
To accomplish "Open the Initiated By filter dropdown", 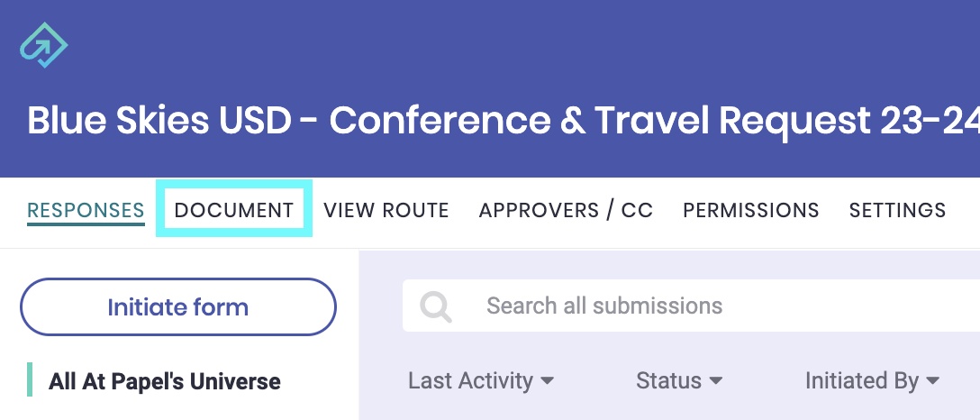I will [872, 380].
